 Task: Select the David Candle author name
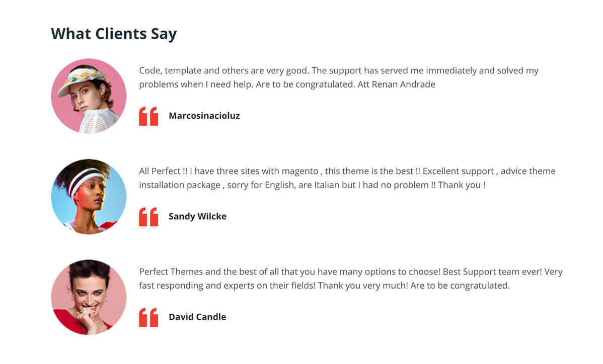coord(197,317)
